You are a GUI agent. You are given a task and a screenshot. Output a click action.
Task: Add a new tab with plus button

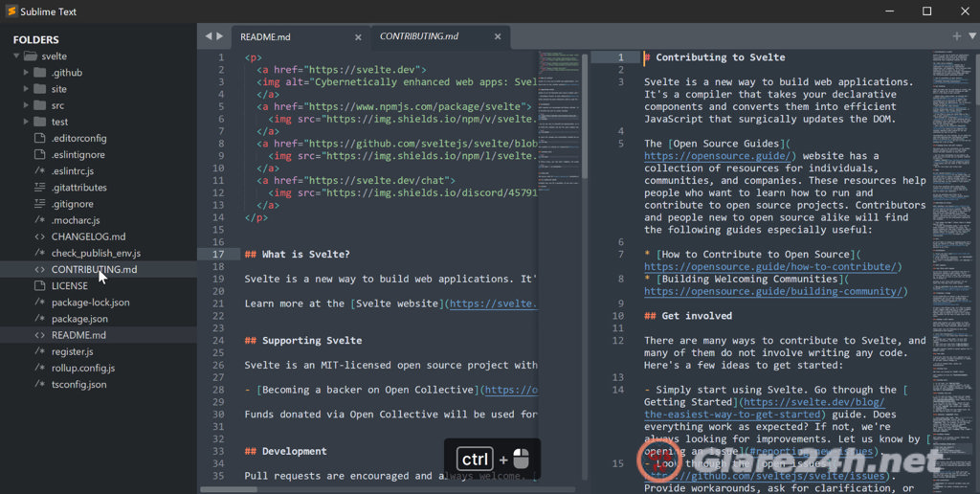(956, 36)
